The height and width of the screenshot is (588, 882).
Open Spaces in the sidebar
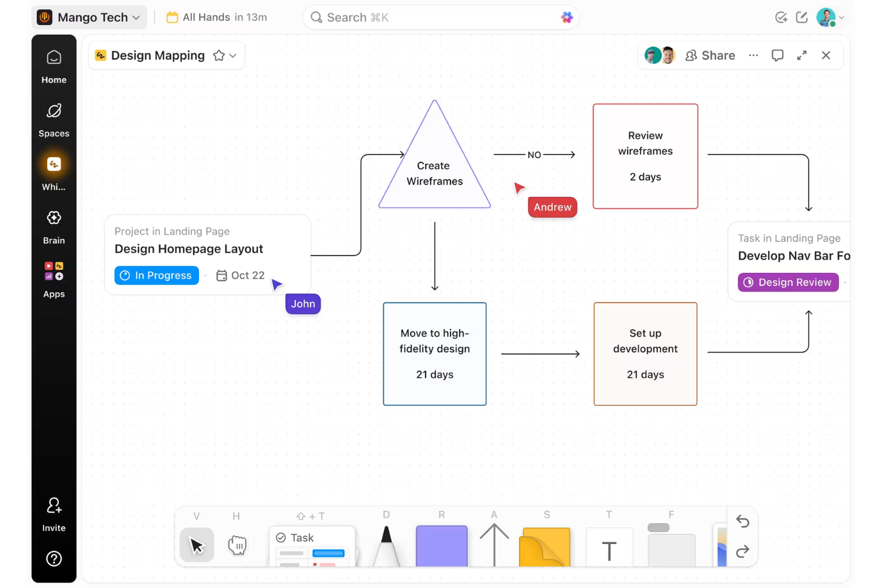[x=54, y=120]
